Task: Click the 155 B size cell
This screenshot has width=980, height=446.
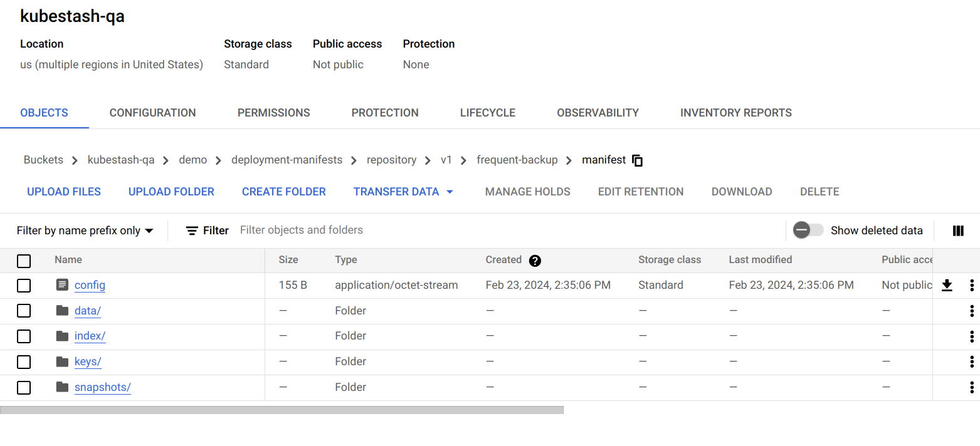Action: [293, 285]
